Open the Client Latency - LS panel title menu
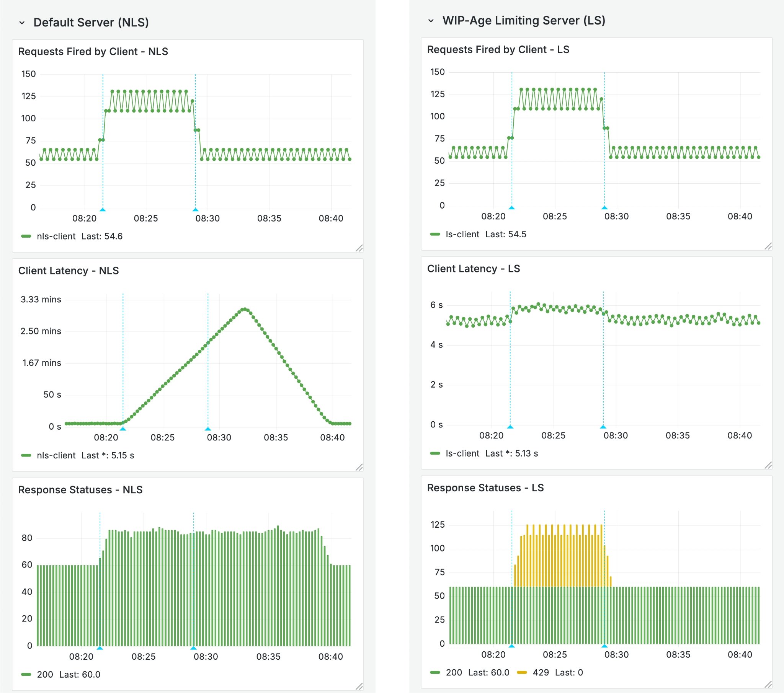 (x=473, y=269)
